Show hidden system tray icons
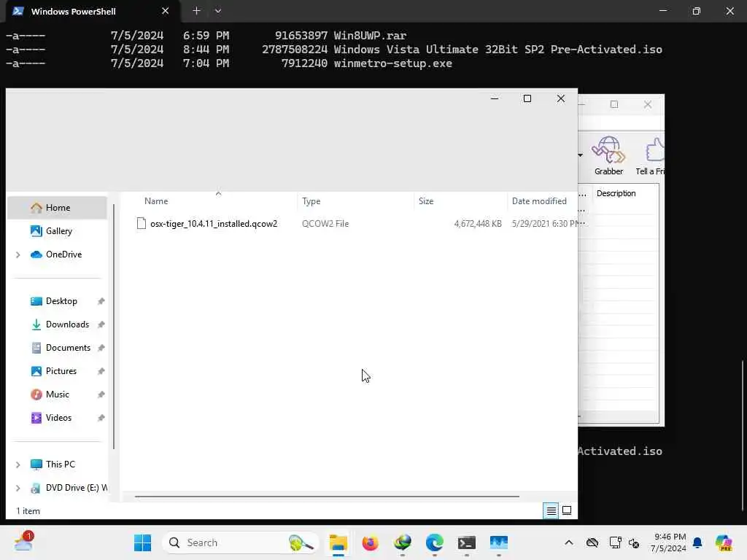 coord(569,542)
